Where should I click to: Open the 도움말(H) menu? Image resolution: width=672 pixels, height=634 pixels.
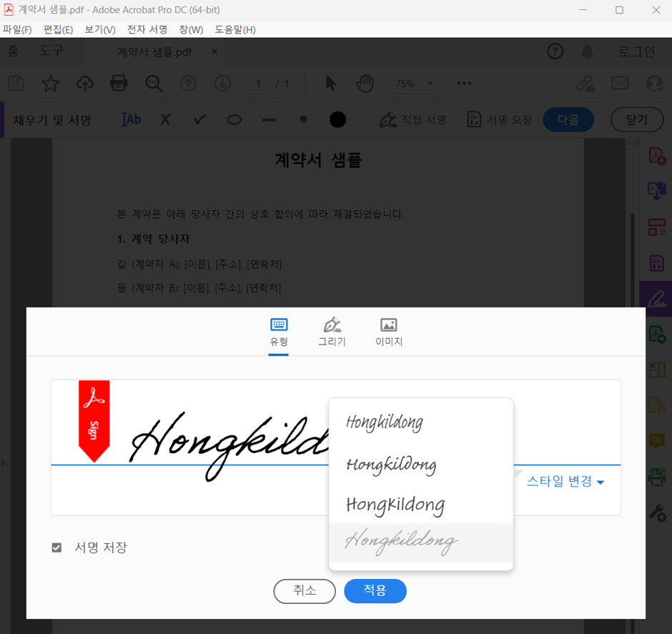[x=235, y=29]
